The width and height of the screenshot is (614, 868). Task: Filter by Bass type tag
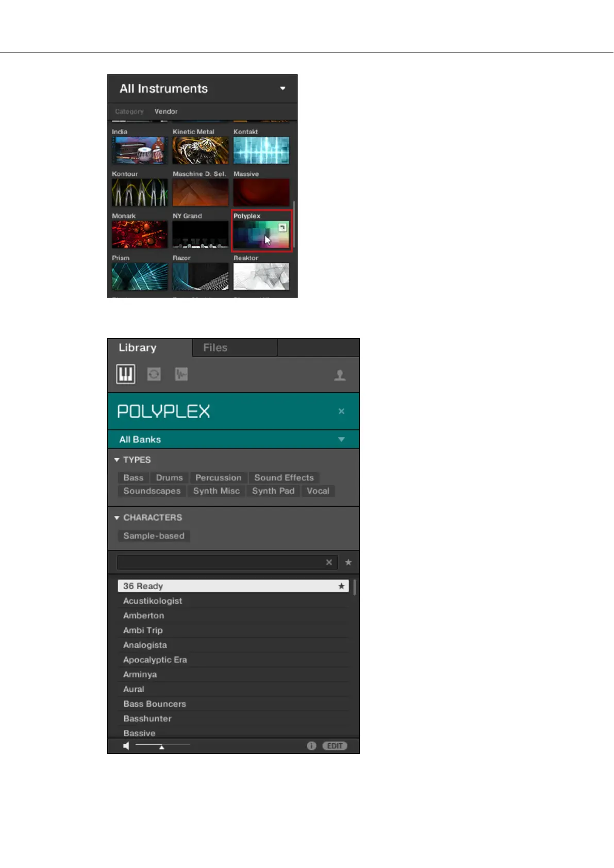(x=134, y=478)
